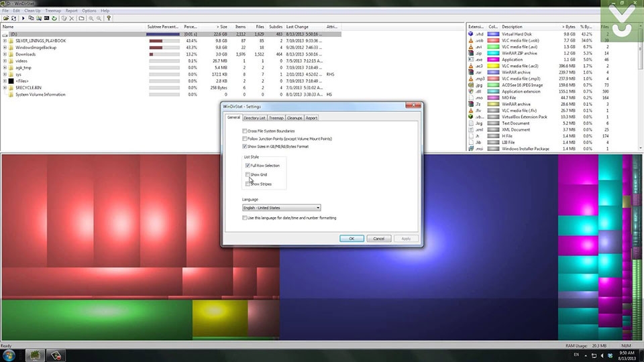This screenshot has width=644, height=362.
Task: Expand the WindowsImageBackup folder
Action: point(5,48)
